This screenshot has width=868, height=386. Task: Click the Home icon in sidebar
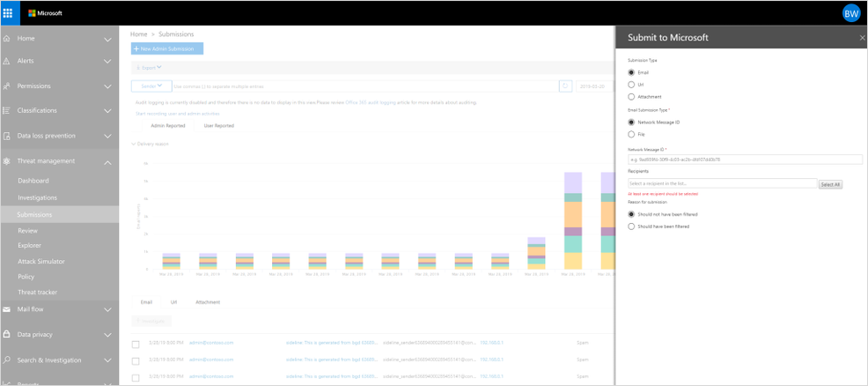[x=7, y=39]
